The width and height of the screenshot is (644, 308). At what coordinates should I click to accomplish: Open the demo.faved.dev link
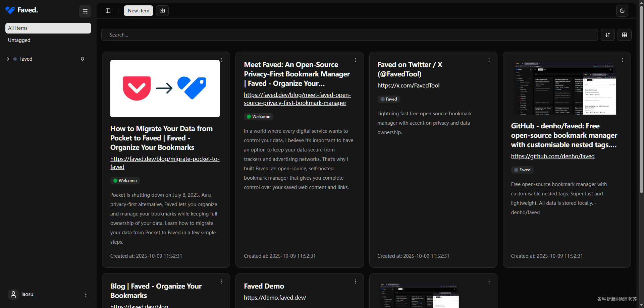click(x=275, y=298)
